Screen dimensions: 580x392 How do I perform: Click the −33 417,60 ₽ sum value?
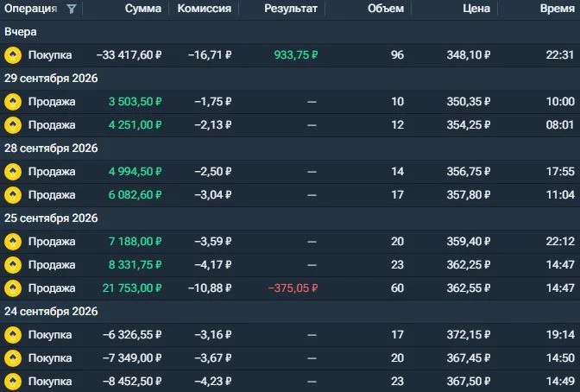129,55
